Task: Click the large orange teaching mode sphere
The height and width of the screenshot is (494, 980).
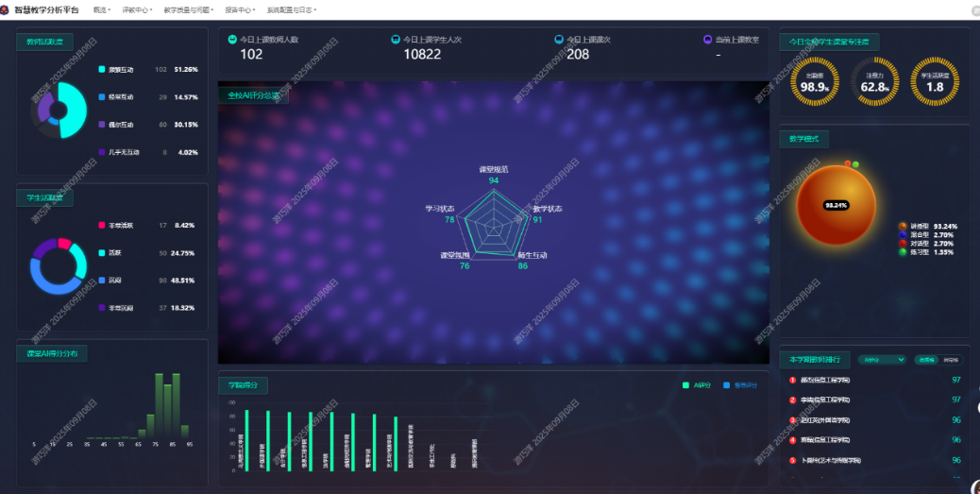Action: click(836, 204)
